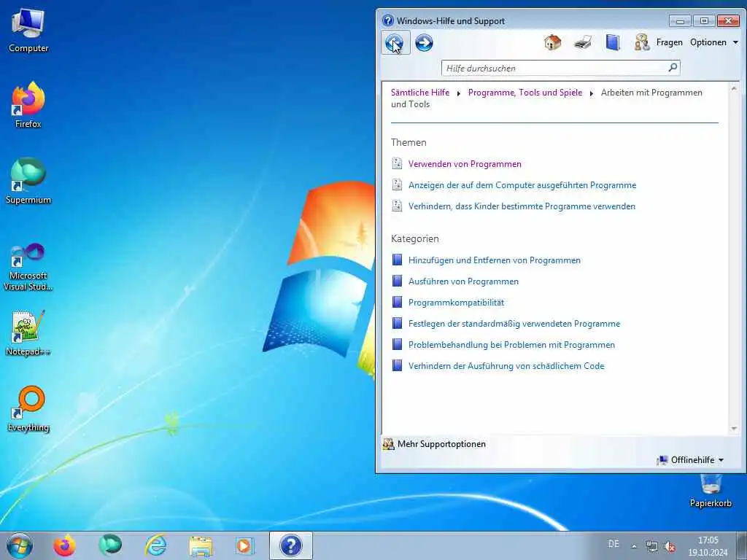Open category Hinzufügen und Entfernen von Programmen
Screen dimensions: 747x560
(494, 260)
